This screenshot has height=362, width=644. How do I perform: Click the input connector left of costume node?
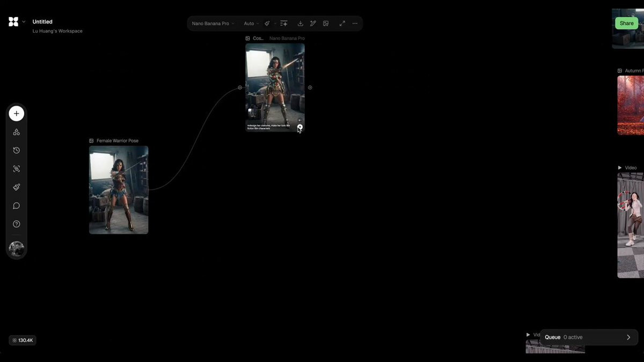point(240,87)
